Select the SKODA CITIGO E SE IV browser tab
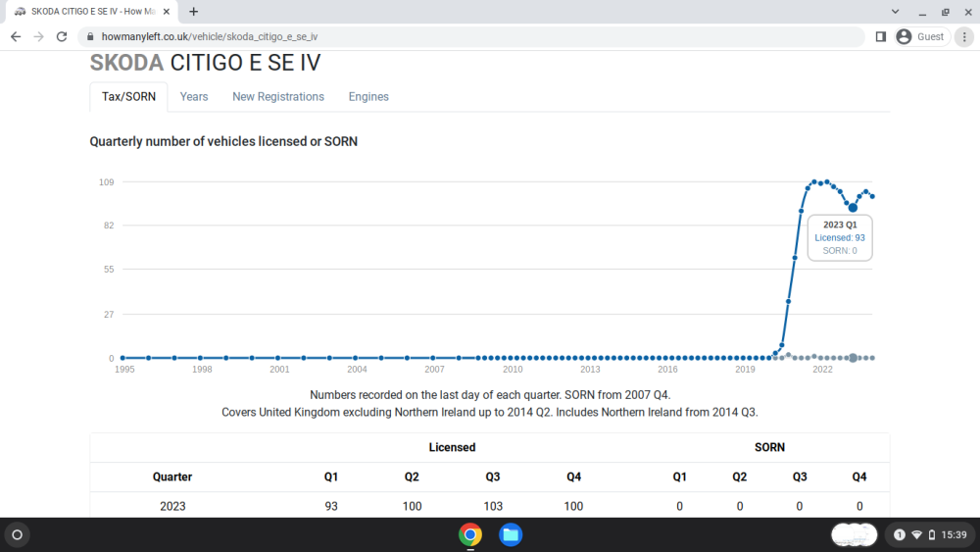 click(92, 11)
